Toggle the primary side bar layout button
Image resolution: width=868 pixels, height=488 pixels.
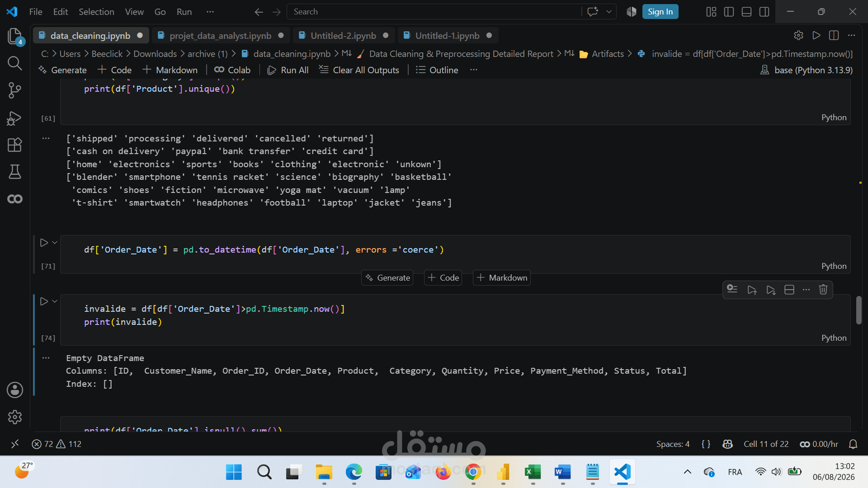(x=729, y=12)
